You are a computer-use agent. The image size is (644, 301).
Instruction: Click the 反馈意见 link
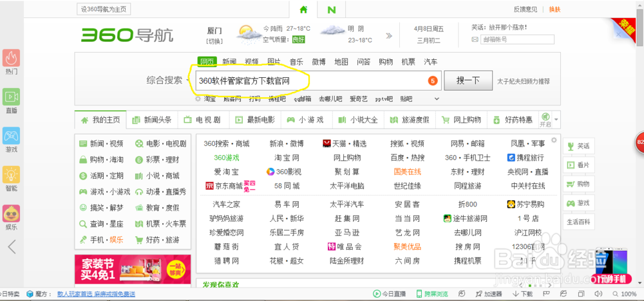[x=526, y=10]
